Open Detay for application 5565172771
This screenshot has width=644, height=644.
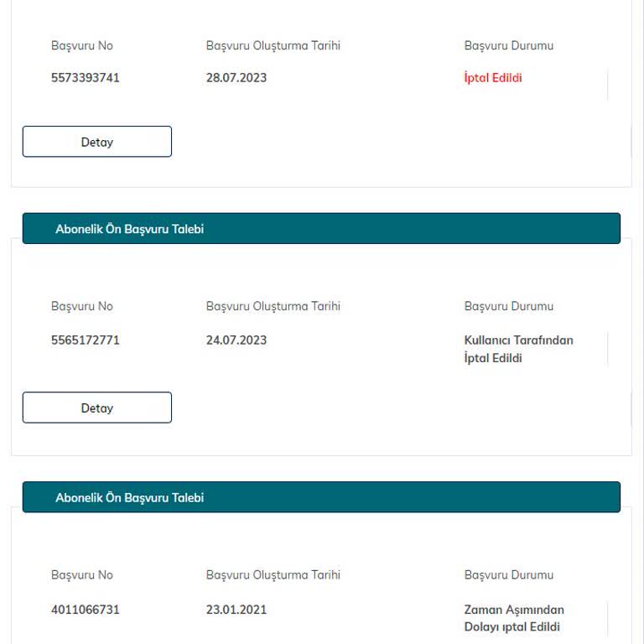tap(97, 408)
